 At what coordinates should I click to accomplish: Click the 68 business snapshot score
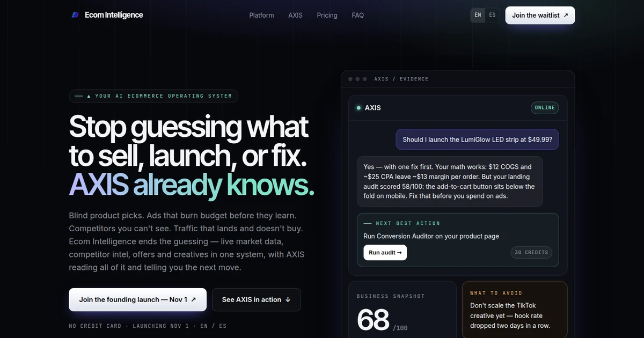[x=373, y=320]
